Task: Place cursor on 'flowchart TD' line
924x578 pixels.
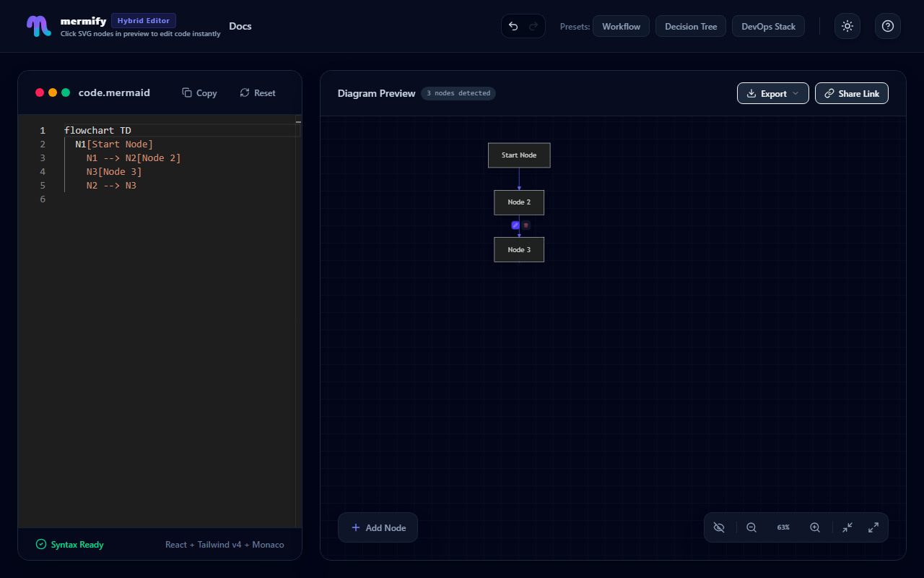Action: [x=97, y=131]
